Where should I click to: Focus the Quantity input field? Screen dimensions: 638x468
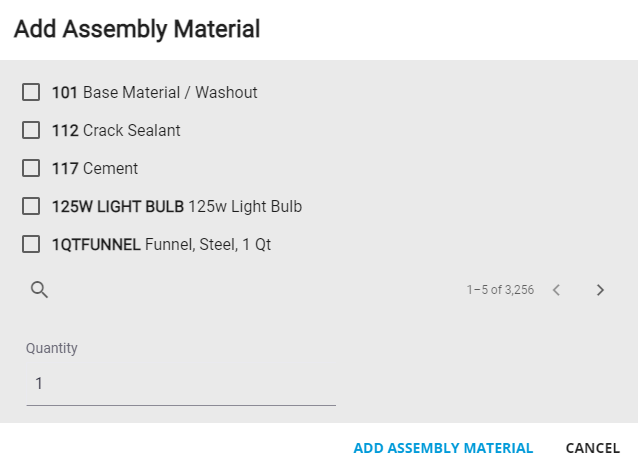tap(181, 383)
